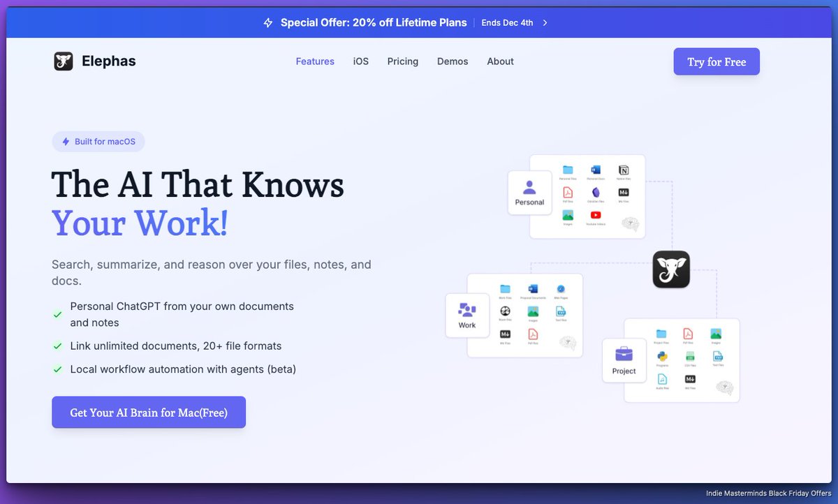Screen dimensions: 838x504
Task: Click the Work card with team icon
Action: click(467, 316)
